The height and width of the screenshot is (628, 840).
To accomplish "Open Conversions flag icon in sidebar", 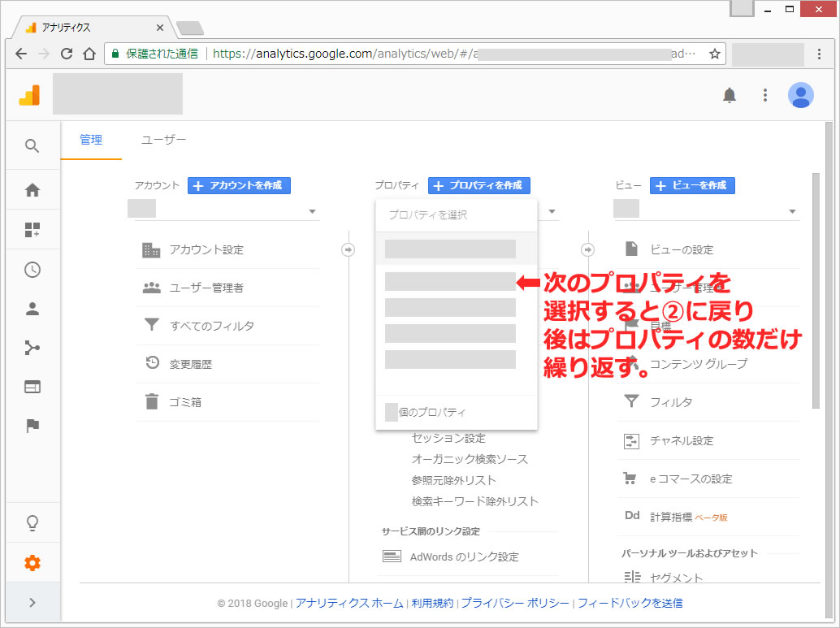I will click(32, 426).
